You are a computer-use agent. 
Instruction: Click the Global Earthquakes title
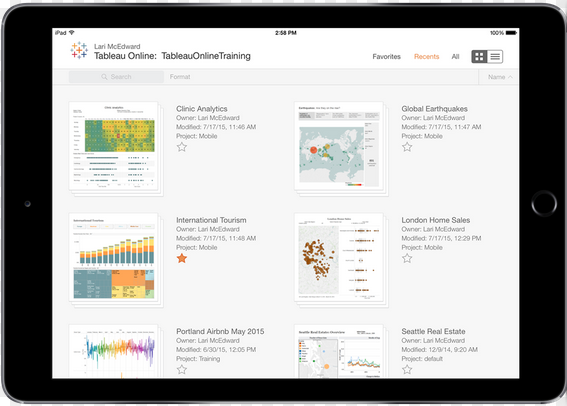coord(434,109)
